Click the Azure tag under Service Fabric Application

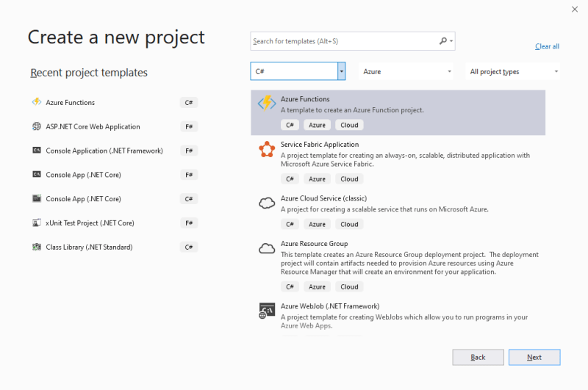(317, 178)
